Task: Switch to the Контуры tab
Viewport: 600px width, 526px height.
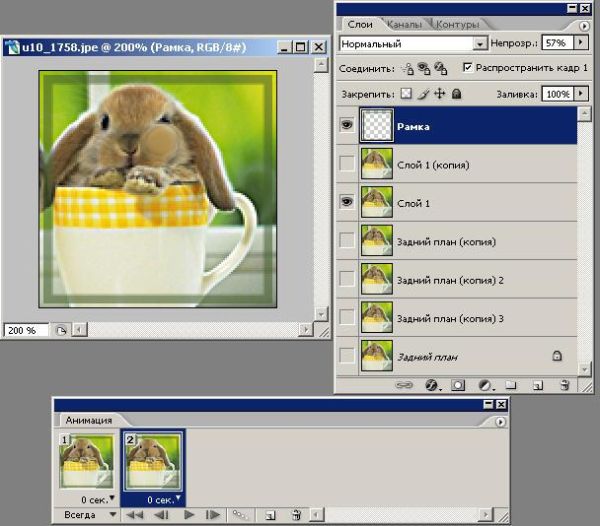Action: [458, 24]
